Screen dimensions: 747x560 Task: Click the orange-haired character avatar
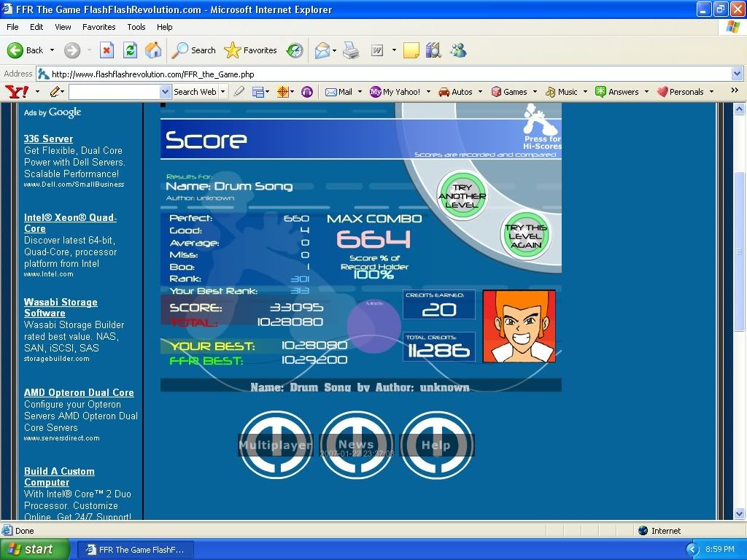pyautogui.click(x=519, y=326)
